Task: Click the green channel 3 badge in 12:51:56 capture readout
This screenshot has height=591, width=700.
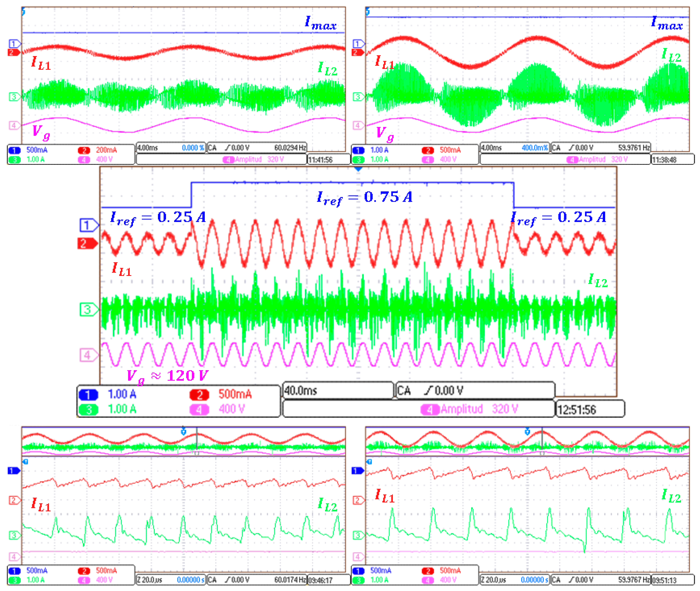Action: pos(89,409)
